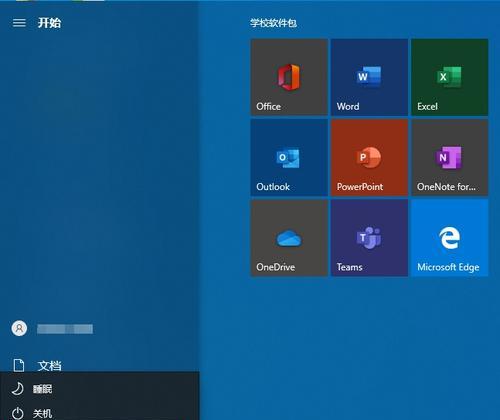
Task: Open the Excel tile
Action: click(x=450, y=77)
